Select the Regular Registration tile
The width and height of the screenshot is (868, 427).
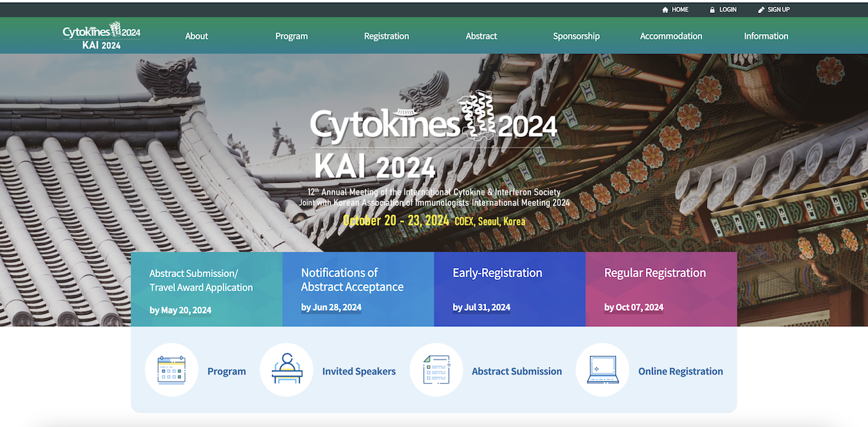[661, 289]
